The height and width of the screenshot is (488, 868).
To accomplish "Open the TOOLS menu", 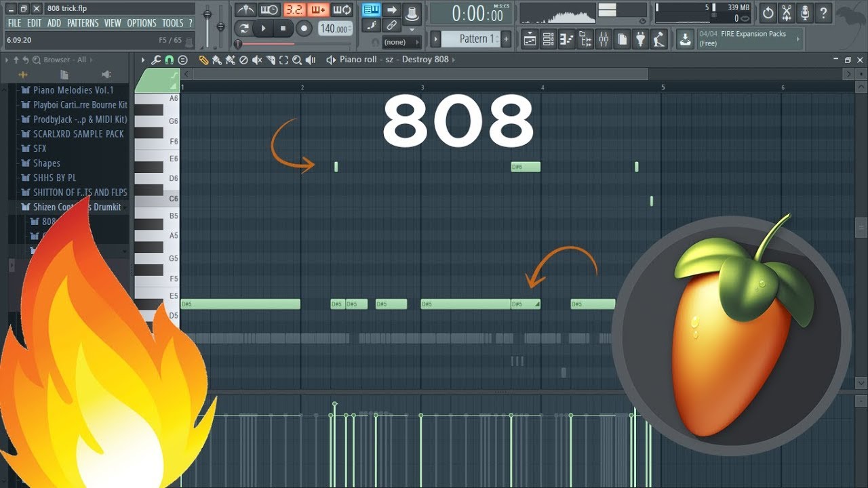I will coord(173,23).
